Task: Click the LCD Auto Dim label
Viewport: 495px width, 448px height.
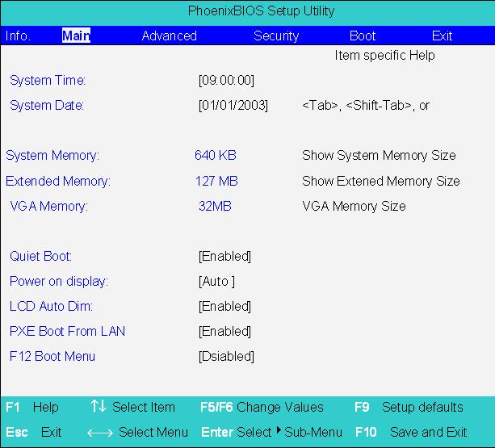Action: [51, 306]
